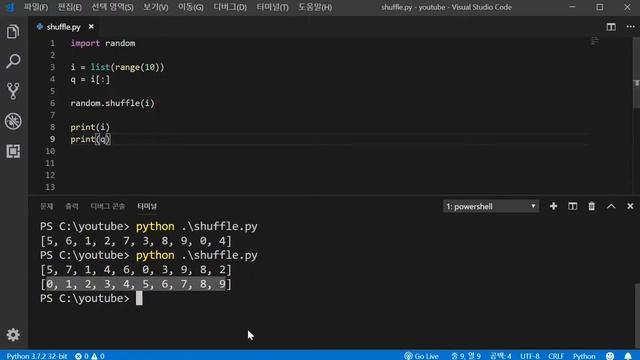The width and height of the screenshot is (640, 360).
Task: Maximize the panel with the chevron up
Action: (x=611, y=206)
